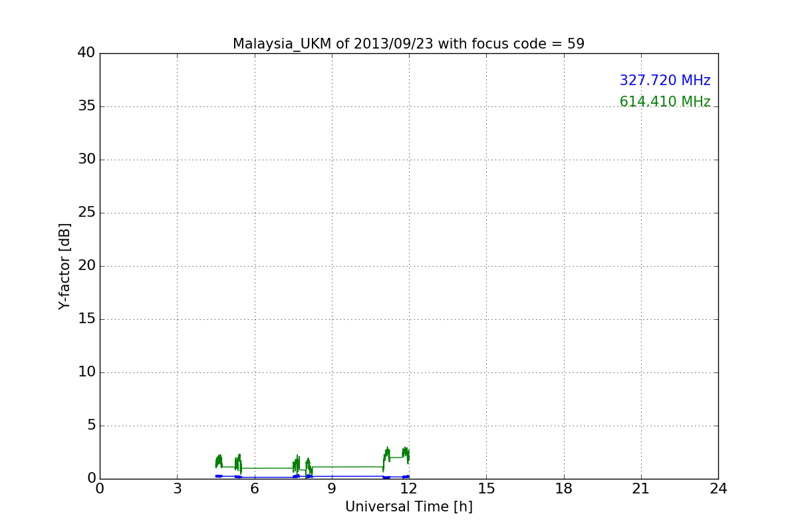Click the 'Universal Time [h]' axis label
Viewport: 798px width, 532px height.
pyautogui.click(x=408, y=507)
